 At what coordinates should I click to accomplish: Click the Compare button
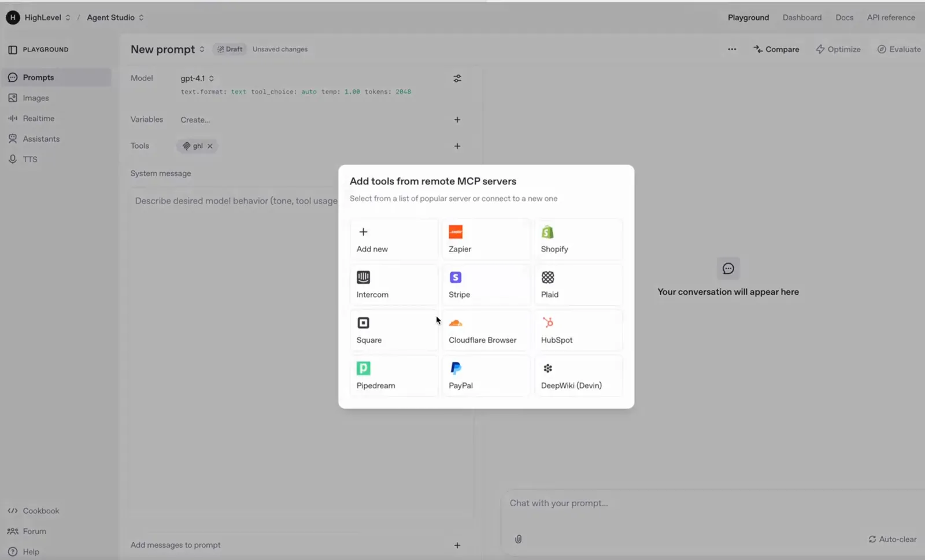point(776,49)
